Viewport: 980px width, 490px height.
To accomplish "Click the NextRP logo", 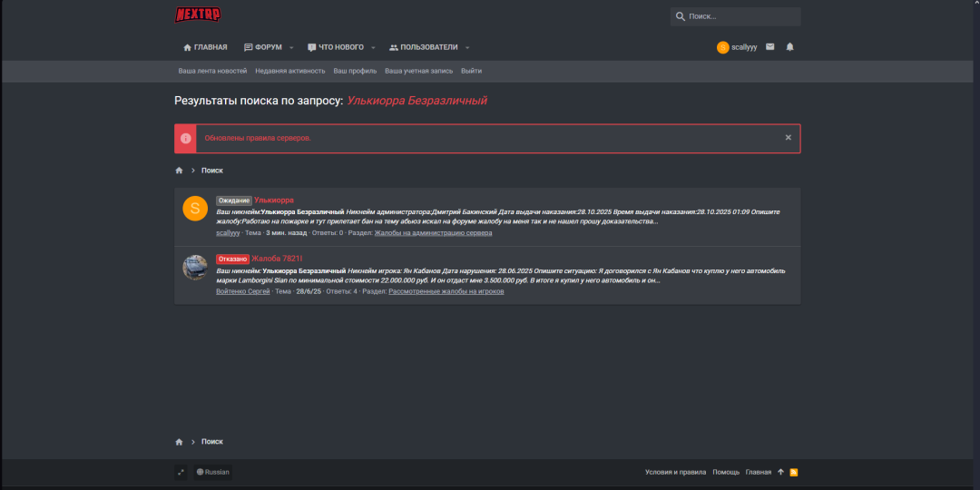I will [198, 15].
